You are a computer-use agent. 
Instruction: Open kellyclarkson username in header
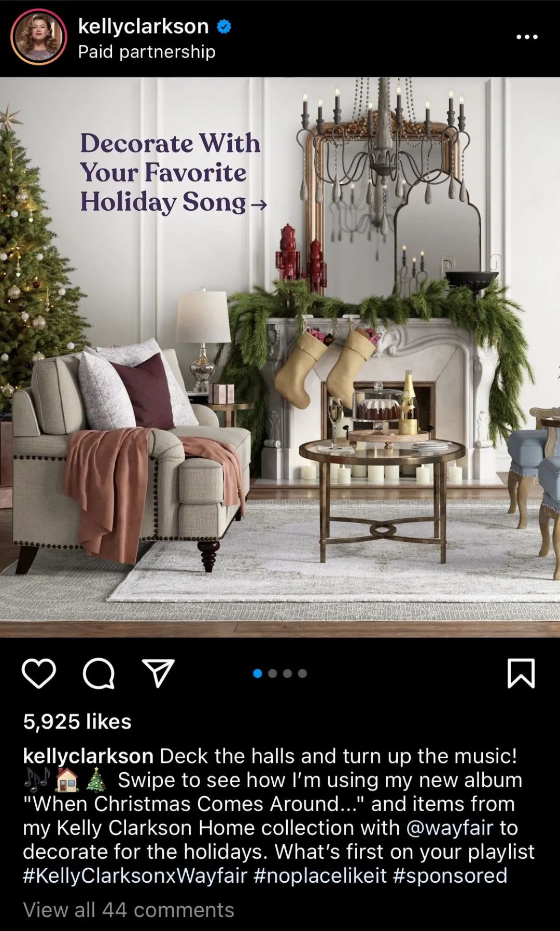point(143,26)
